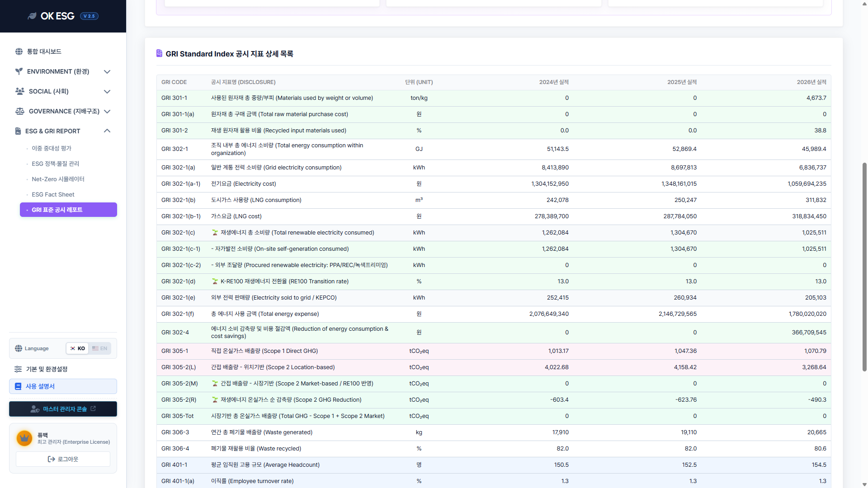
Task: Switch language to EN
Action: (x=99, y=348)
